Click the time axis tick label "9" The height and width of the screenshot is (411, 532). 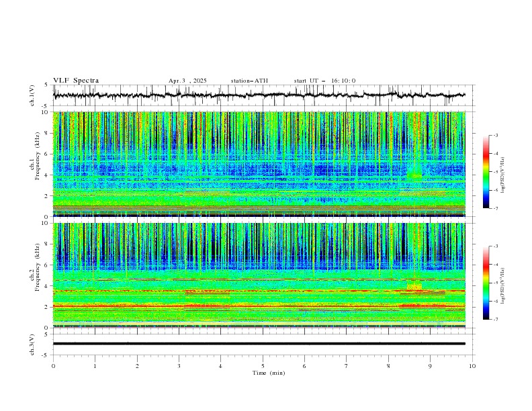coord(430,366)
